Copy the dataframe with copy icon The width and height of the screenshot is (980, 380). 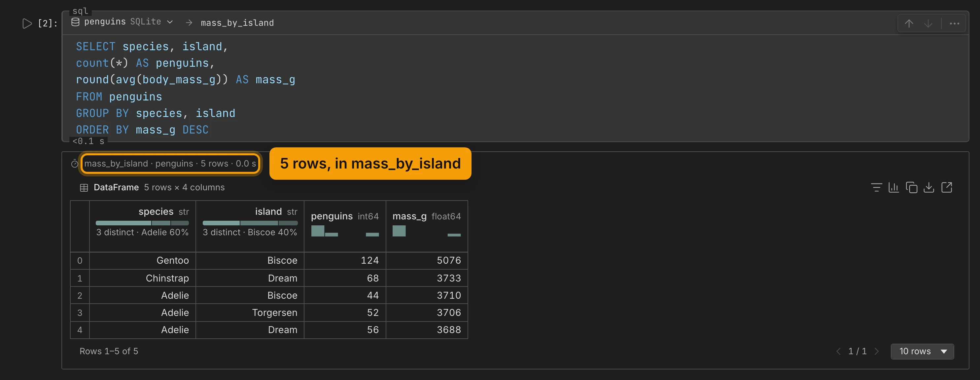pyautogui.click(x=912, y=187)
